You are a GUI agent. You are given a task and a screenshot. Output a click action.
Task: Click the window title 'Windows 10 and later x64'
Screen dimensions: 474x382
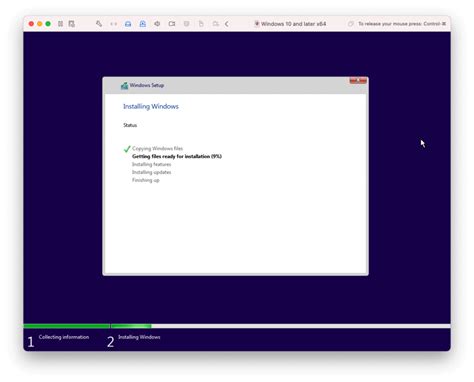click(x=293, y=24)
